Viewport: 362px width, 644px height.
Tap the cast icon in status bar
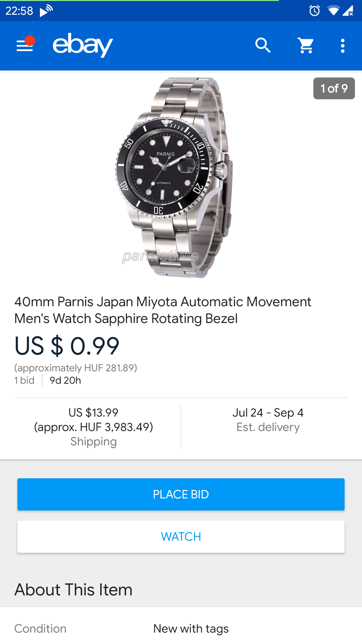tap(46, 11)
